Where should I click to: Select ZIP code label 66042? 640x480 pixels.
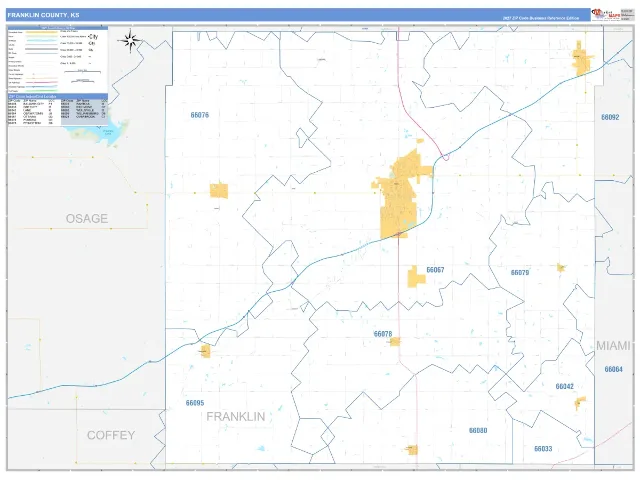[564, 386]
